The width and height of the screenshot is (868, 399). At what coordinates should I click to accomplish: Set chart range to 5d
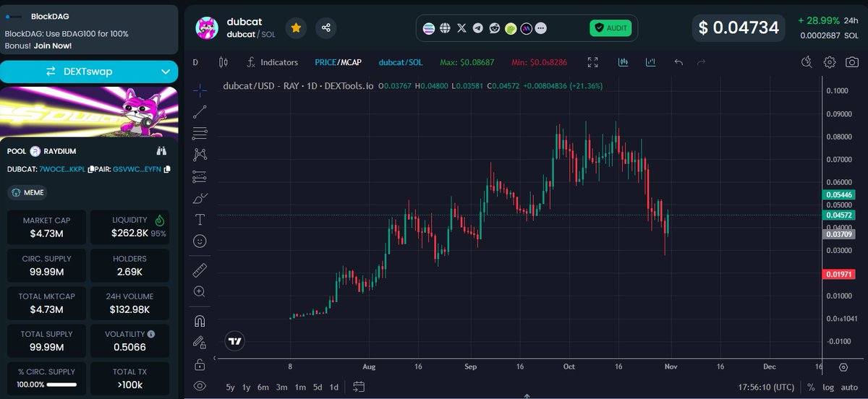tap(318, 387)
